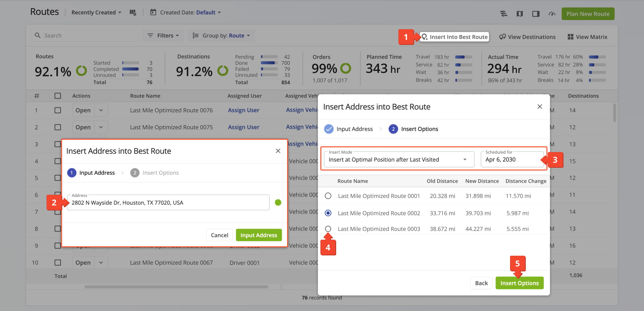
Task: Open the Insert Mode dropdown
Action: [x=399, y=159]
